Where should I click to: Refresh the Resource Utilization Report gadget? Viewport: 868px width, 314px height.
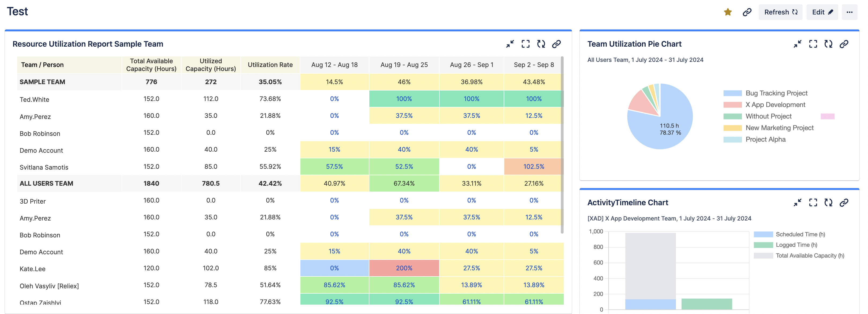pyautogui.click(x=541, y=44)
